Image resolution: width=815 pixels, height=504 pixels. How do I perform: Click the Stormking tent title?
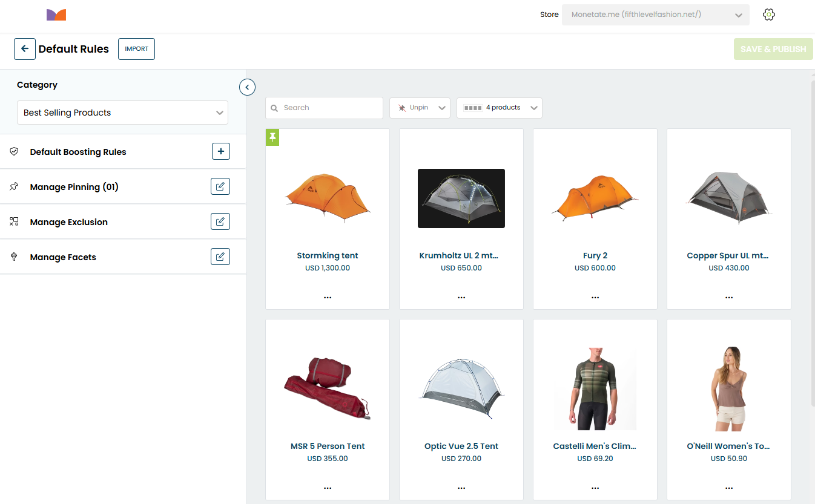click(x=328, y=255)
